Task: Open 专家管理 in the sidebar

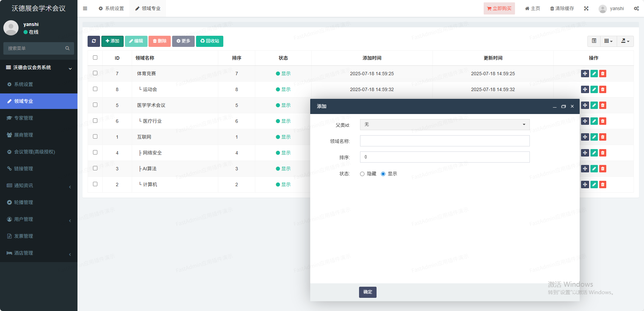Action: [x=24, y=118]
